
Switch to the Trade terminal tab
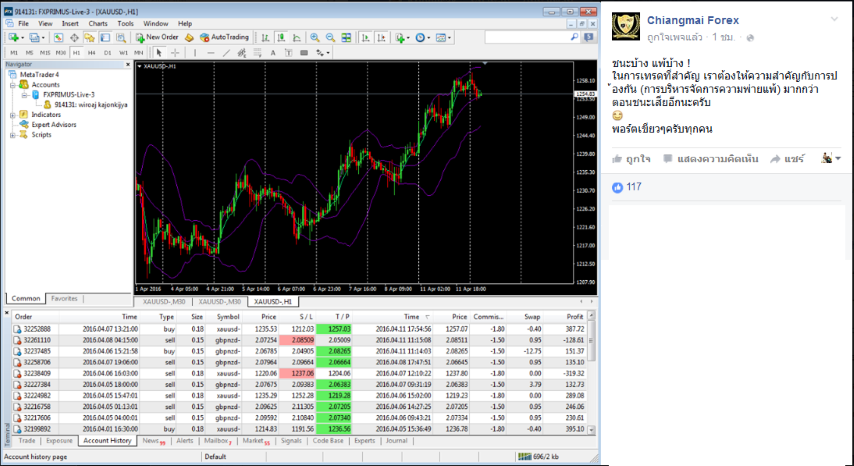(27, 441)
